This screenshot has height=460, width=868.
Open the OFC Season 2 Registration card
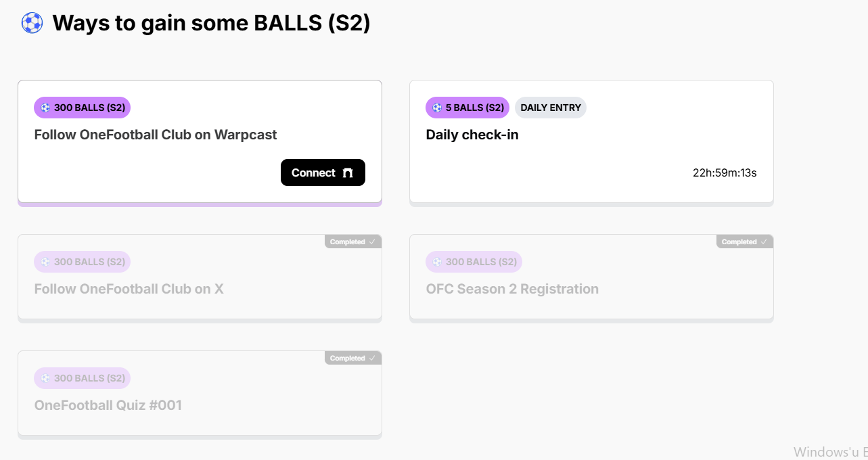click(x=591, y=277)
